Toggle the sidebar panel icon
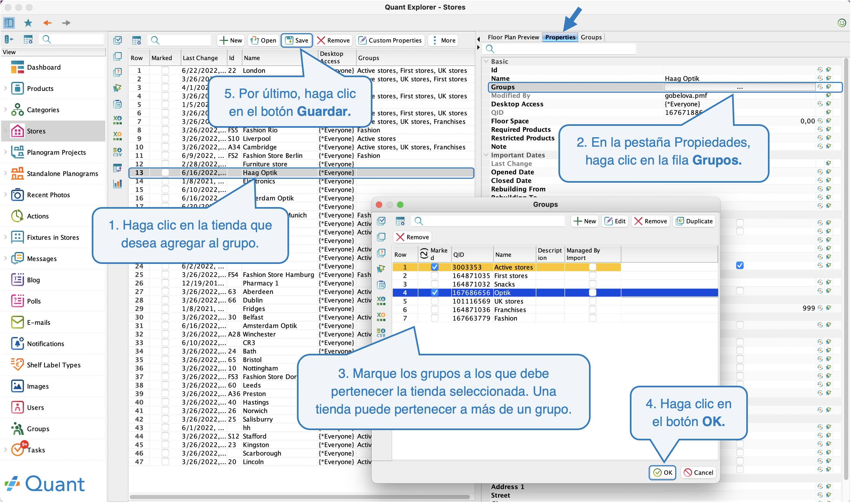This screenshot has height=504, width=851. click(9, 23)
